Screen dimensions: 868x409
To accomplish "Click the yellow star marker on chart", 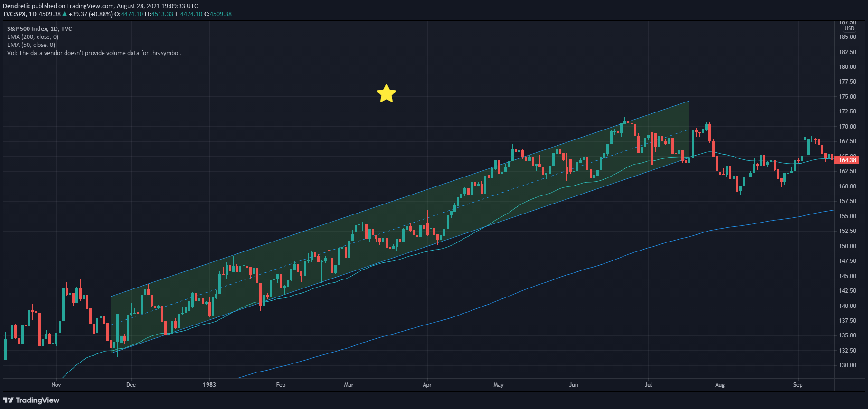I will [x=387, y=93].
